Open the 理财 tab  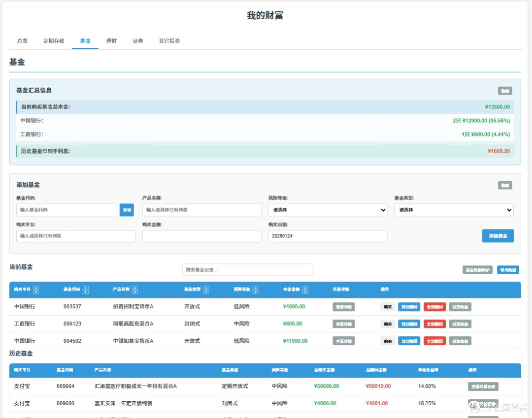tap(112, 41)
